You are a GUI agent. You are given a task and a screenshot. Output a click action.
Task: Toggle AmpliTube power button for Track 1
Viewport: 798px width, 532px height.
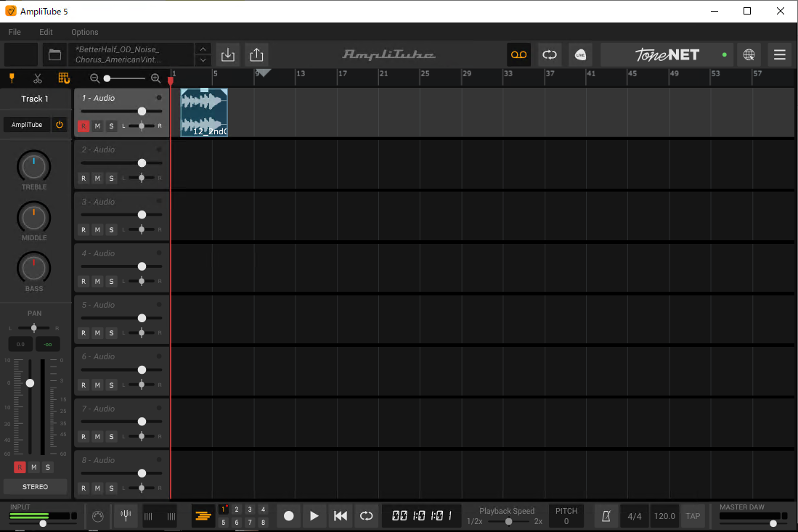pos(60,125)
